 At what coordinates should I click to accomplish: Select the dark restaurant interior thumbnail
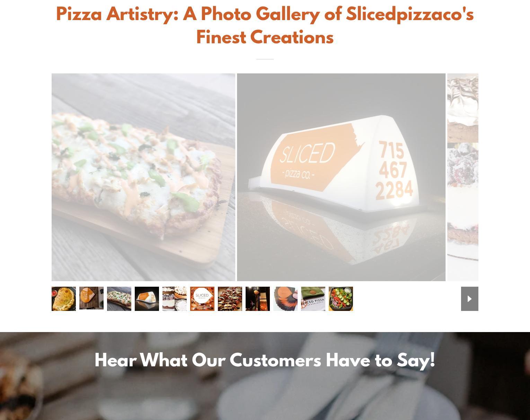coord(258,299)
